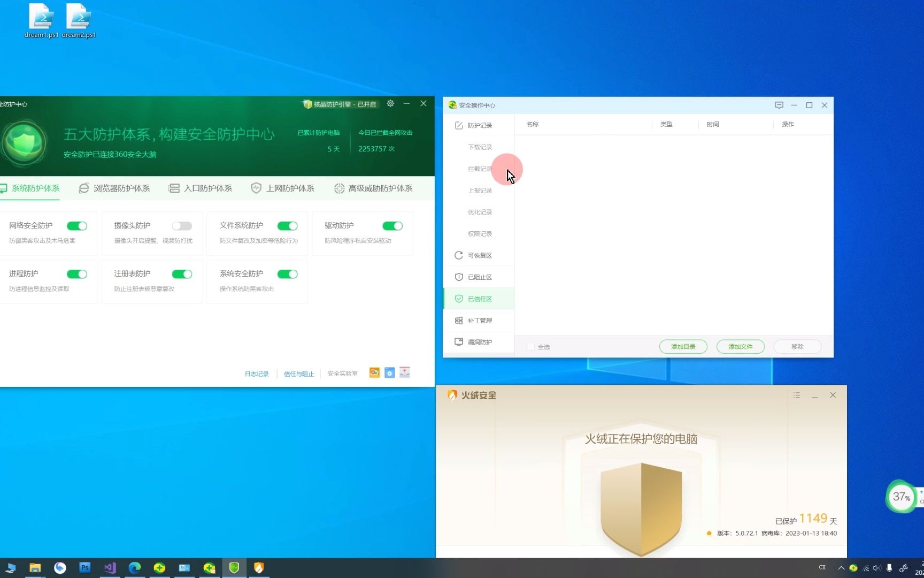Open 已信任区 section

[479, 299]
